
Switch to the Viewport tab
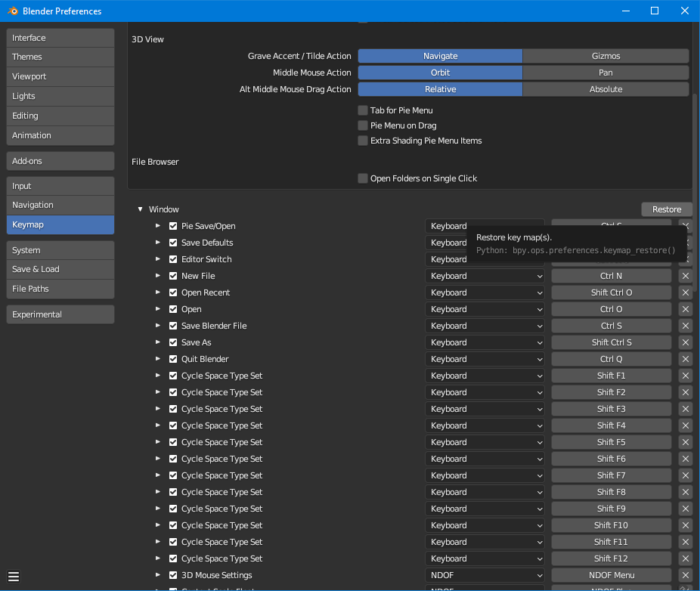coord(60,76)
